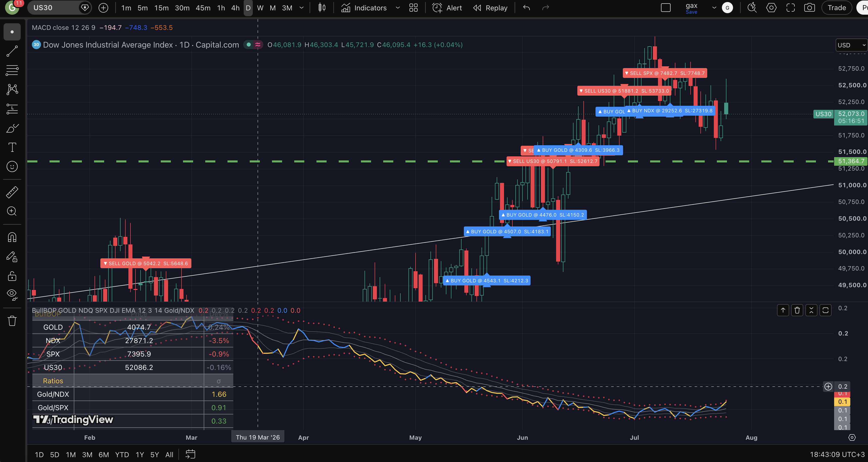868x462 pixels.
Task: Hide all drawings with the eye icon
Action: 12,295
